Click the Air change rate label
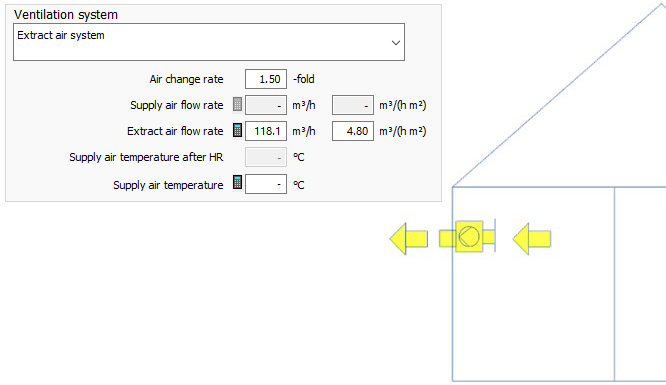The height and width of the screenshot is (385, 666). coord(186,79)
